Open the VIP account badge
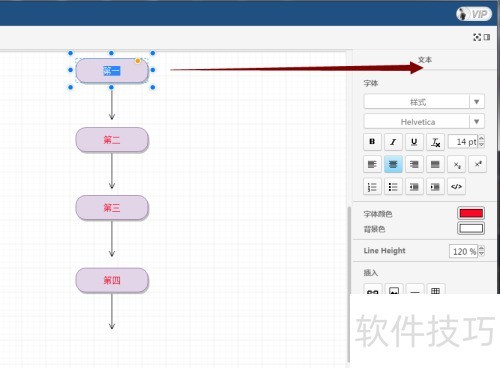This screenshot has height=368, width=500. pos(474,14)
